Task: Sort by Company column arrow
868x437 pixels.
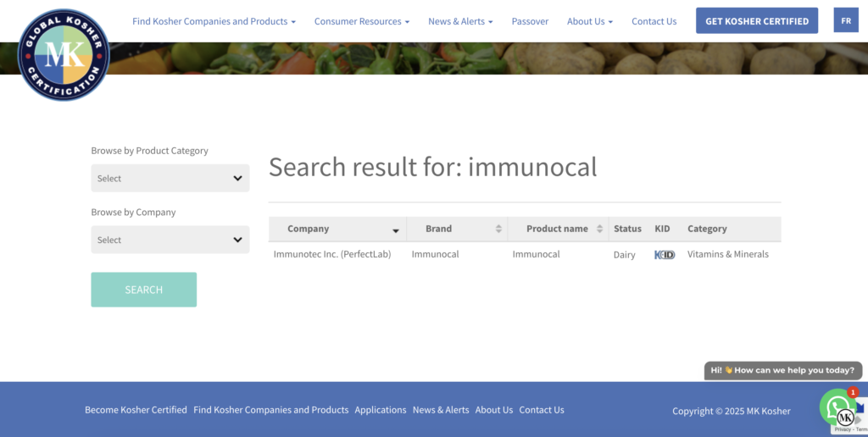Action: [395, 230]
